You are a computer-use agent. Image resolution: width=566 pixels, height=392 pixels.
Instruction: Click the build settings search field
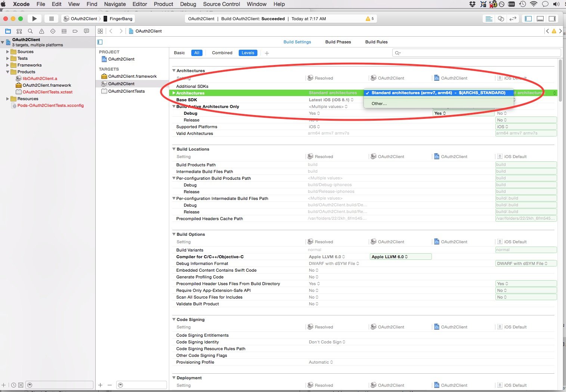[477, 53]
